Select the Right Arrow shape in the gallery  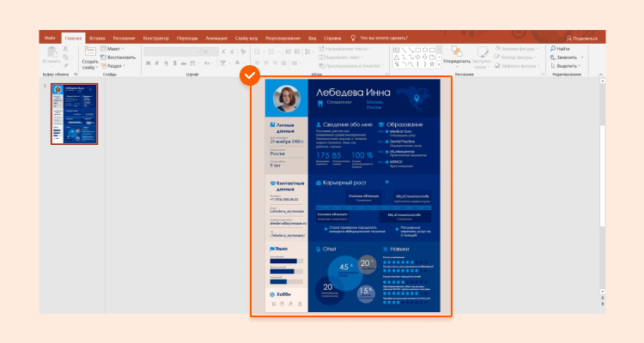click(x=417, y=57)
